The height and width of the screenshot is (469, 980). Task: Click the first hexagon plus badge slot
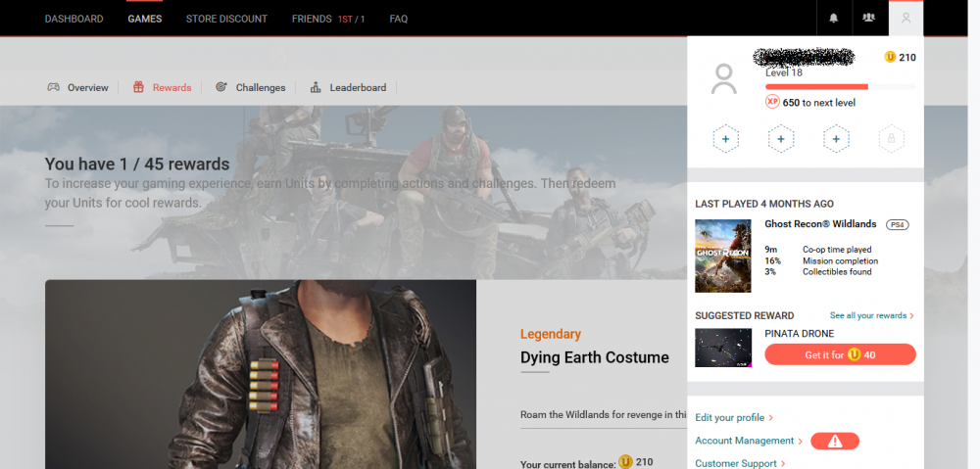(725, 139)
